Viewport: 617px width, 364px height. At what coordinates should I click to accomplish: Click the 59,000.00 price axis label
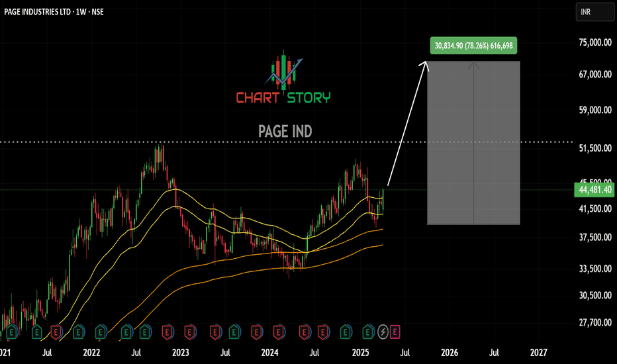tap(595, 110)
